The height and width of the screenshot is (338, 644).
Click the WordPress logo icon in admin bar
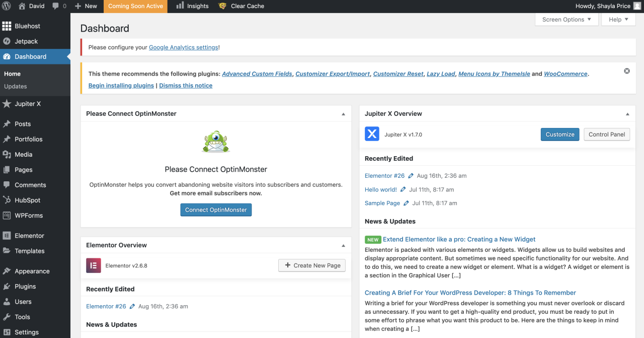coord(7,6)
